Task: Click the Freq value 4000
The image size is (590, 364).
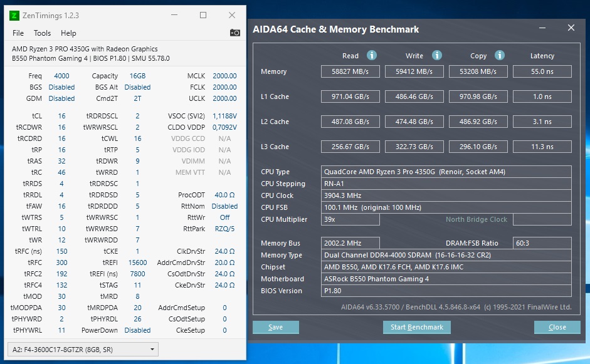Action: click(61, 76)
